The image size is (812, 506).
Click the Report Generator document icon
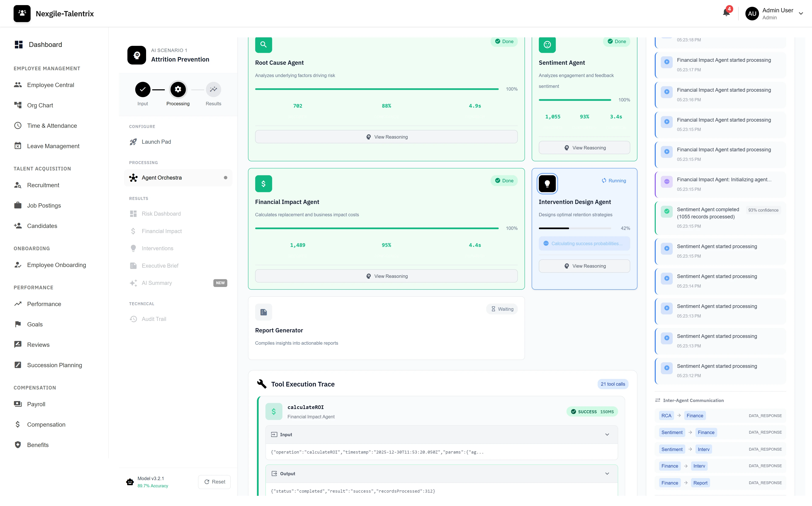[x=264, y=312]
